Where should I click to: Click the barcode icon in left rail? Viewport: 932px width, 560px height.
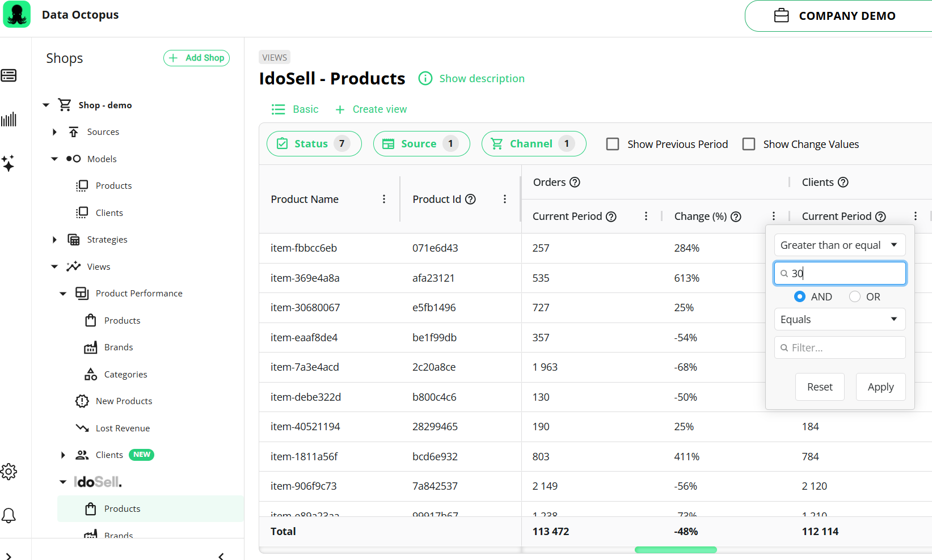[x=9, y=120]
